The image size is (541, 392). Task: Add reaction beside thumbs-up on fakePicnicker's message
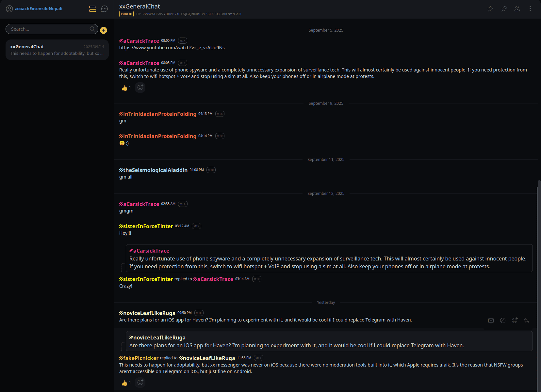pyautogui.click(x=140, y=383)
